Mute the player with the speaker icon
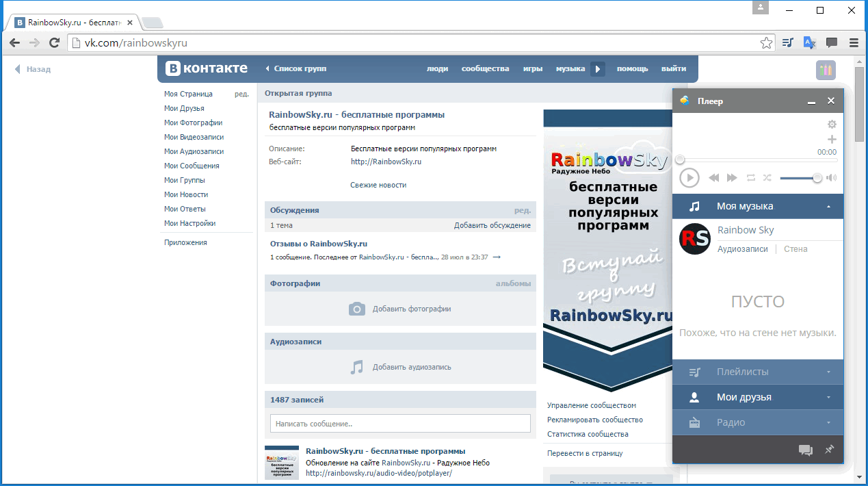The width and height of the screenshot is (868, 486). tap(831, 178)
